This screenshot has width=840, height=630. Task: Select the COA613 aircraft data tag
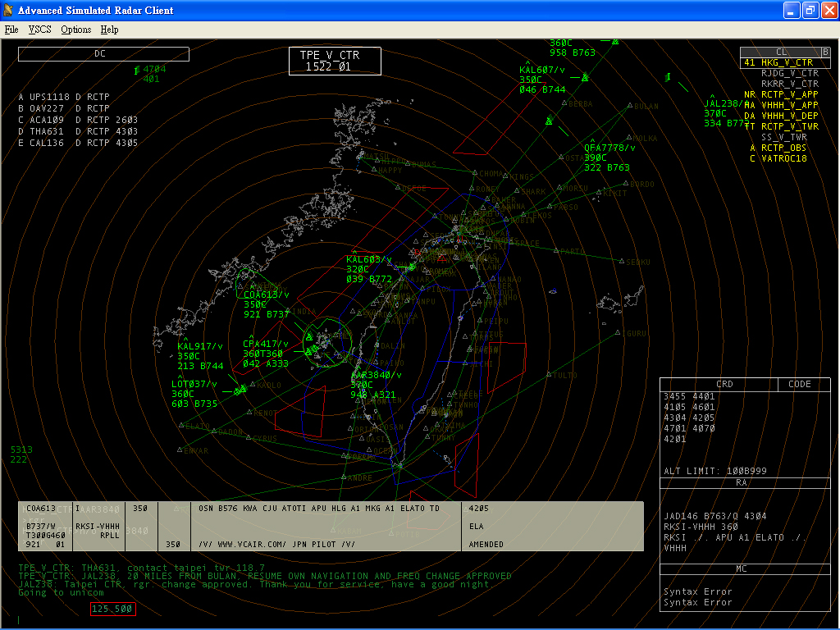coord(267,304)
